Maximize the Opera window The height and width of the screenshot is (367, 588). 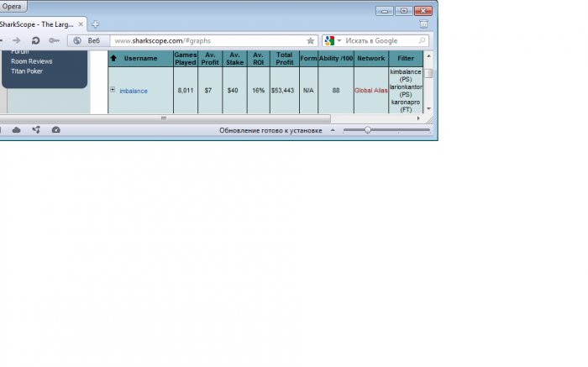pyautogui.click(x=404, y=11)
